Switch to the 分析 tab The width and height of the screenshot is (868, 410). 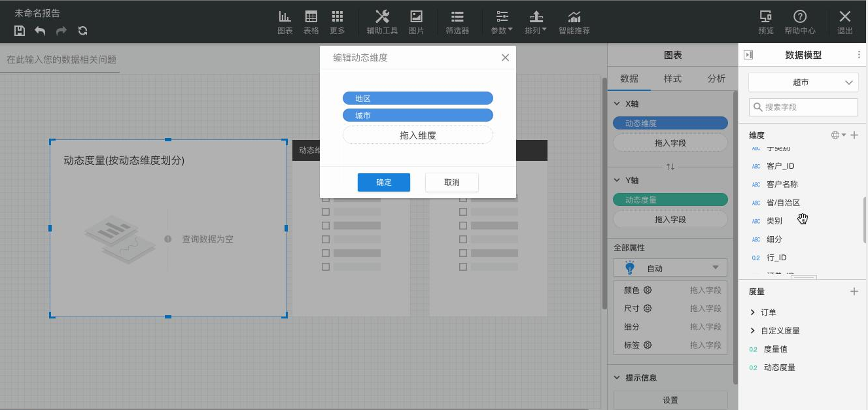coord(716,78)
